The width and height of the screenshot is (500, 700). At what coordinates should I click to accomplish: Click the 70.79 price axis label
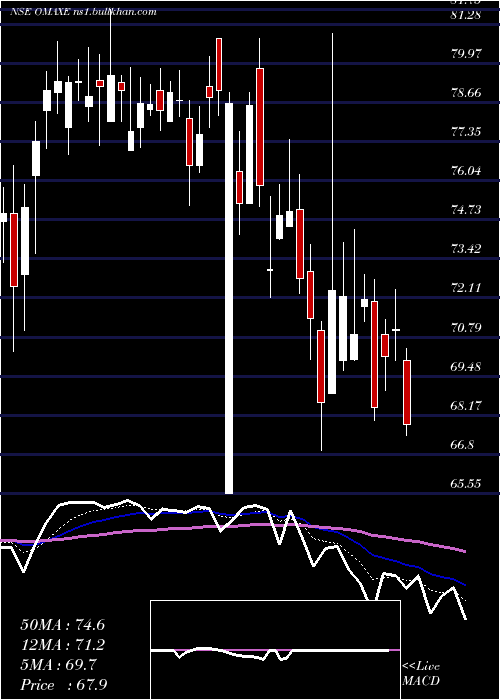466,328
